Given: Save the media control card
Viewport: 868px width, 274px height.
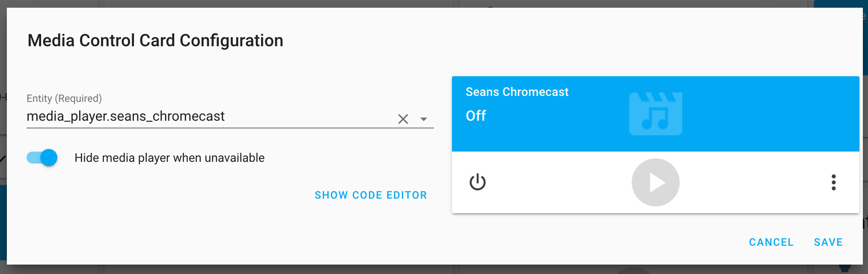Looking at the screenshot, I should click(x=828, y=242).
